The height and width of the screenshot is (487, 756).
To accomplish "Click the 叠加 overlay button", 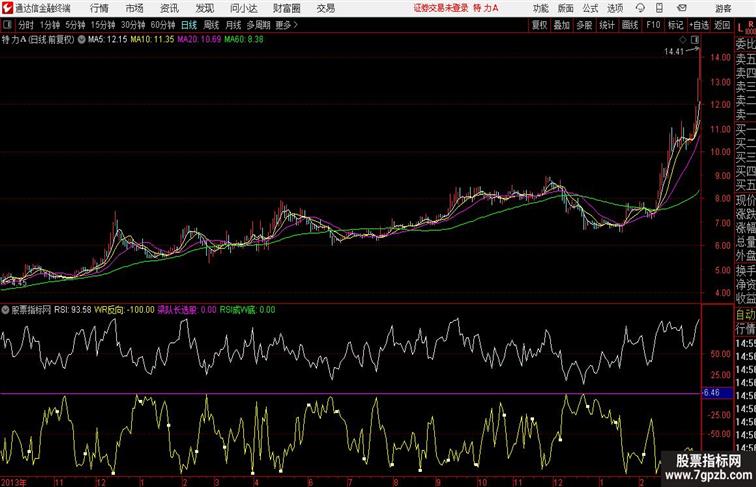I will (x=562, y=25).
